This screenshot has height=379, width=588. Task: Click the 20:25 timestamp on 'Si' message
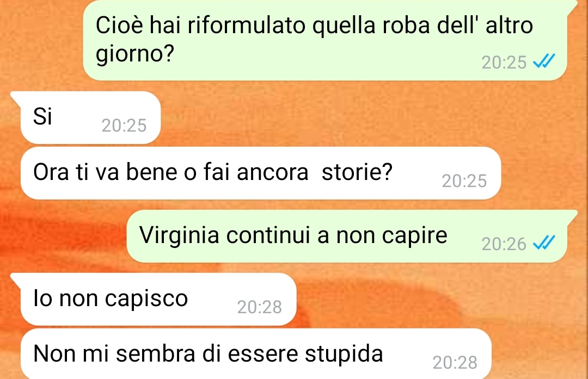tap(124, 126)
